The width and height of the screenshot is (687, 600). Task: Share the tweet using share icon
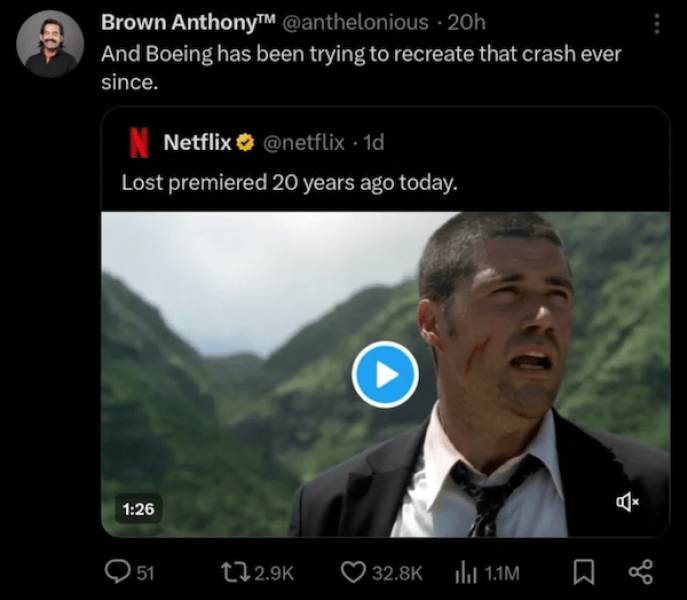click(640, 572)
